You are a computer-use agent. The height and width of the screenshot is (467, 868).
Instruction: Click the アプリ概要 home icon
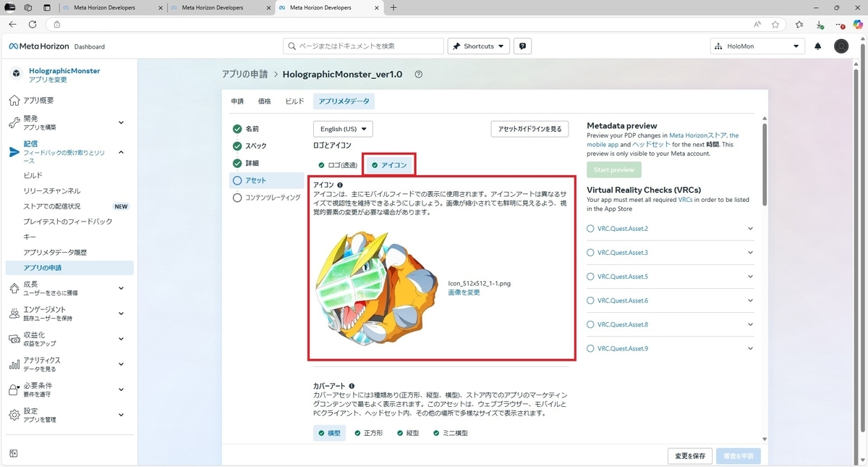(x=14, y=101)
